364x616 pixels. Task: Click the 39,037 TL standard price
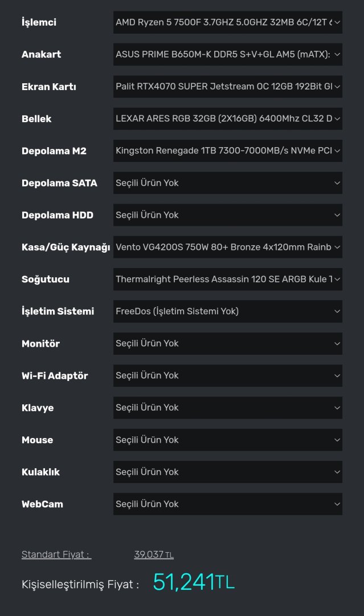[x=154, y=554]
